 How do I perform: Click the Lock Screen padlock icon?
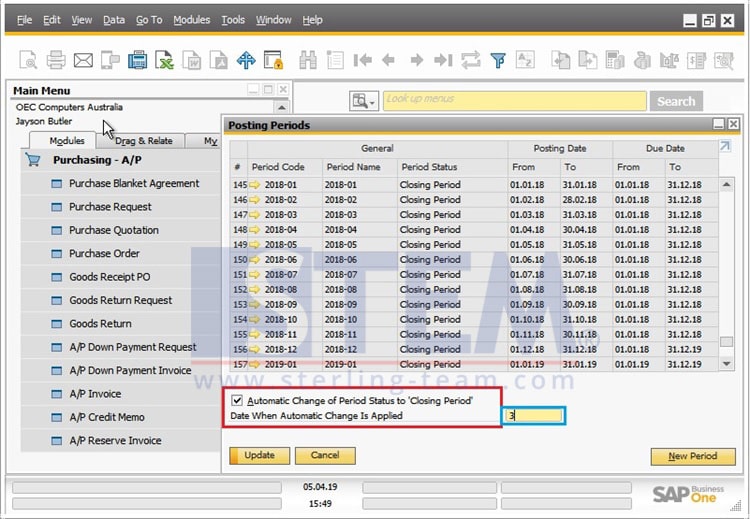273,60
